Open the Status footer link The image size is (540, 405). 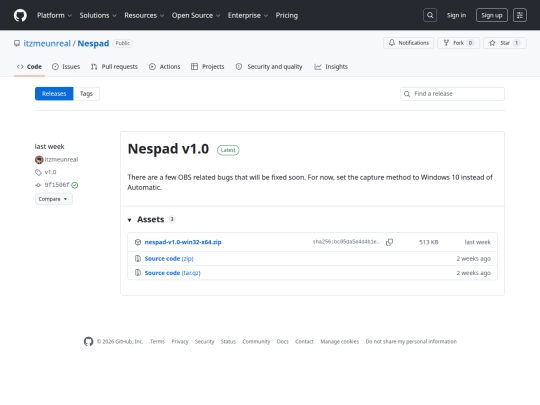point(228,341)
